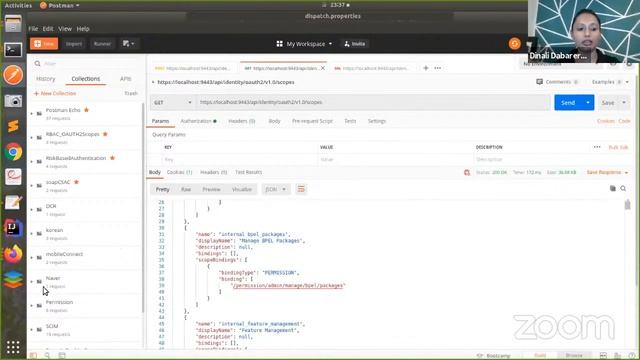Toggle sidebar icon in bottom status bar

(33, 356)
